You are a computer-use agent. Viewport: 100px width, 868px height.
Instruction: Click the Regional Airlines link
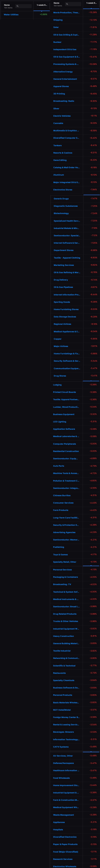[62, 324]
